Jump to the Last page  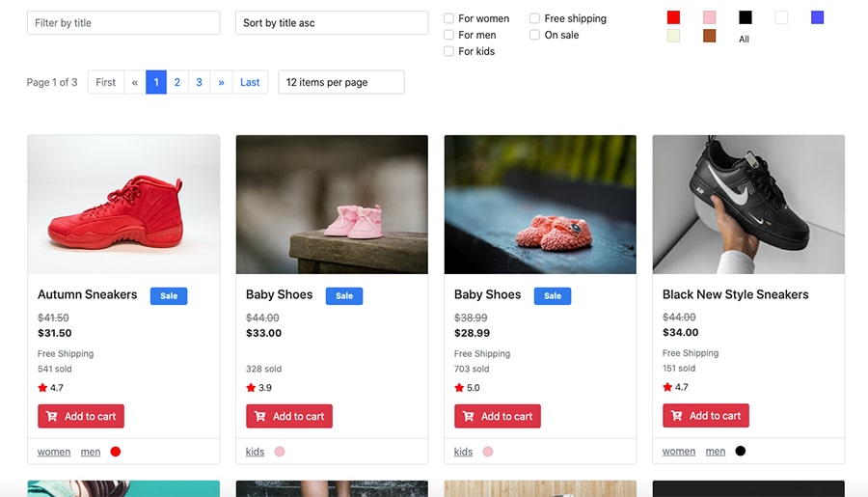point(250,82)
